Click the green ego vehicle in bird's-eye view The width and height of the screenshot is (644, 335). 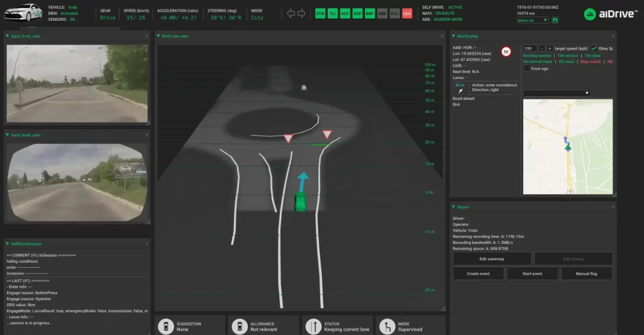pyautogui.click(x=301, y=202)
